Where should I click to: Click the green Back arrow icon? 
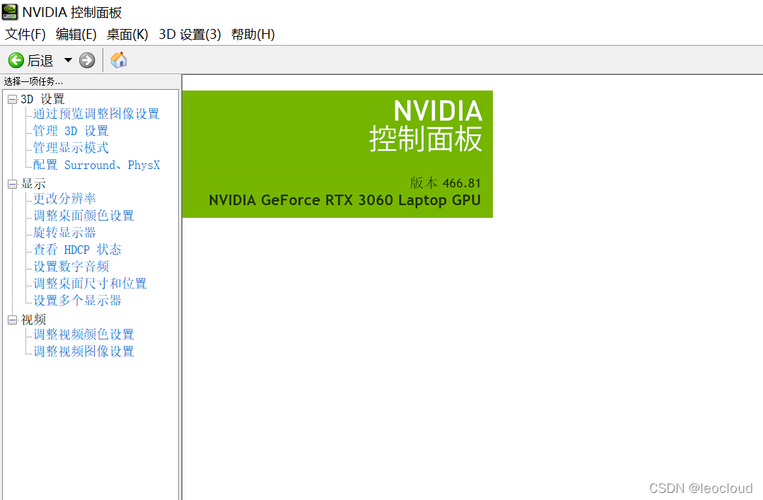tap(16, 60)
